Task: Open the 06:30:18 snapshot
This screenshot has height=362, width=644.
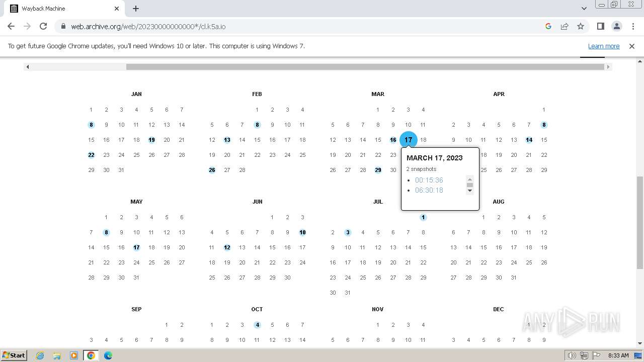Action: click(x=429, y=190)
